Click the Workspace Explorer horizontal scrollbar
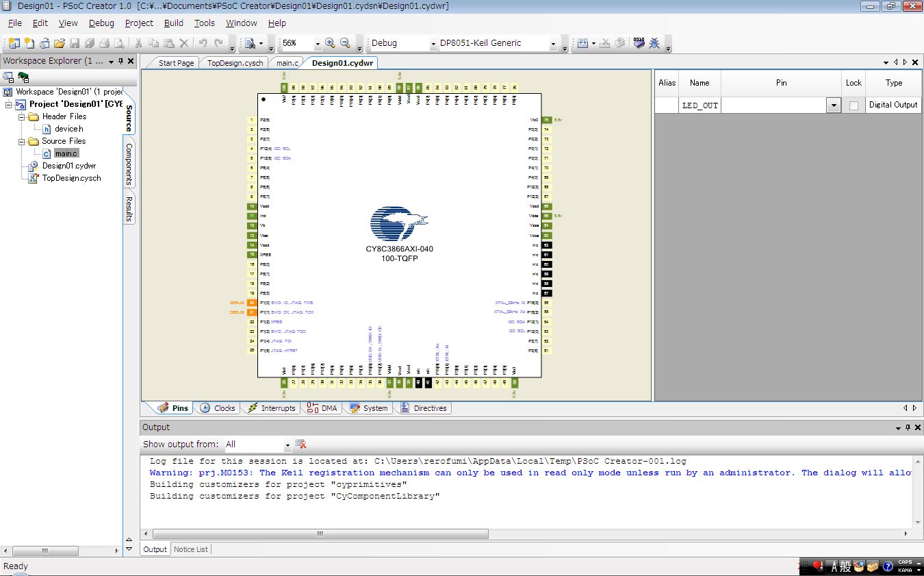The image size is (924, 576). coord(45,551)
